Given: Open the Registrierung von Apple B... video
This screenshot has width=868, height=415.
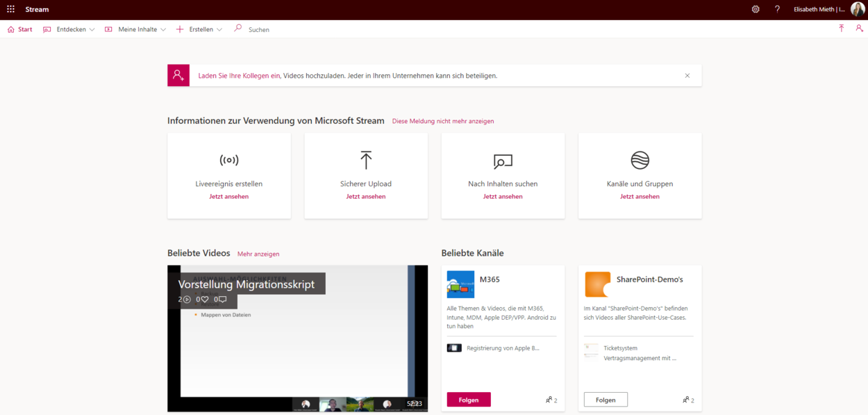Looking at the screenshot, I should (x=503, y=348).
